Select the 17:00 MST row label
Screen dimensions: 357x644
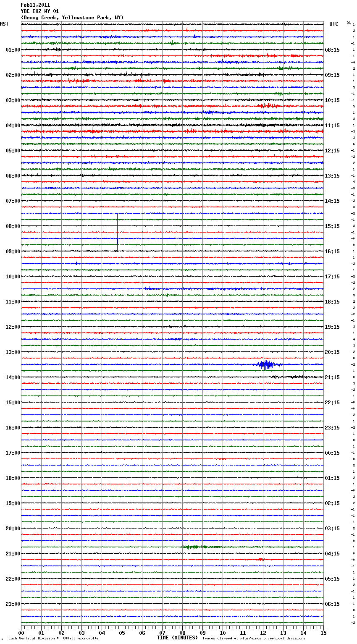click(x=13, y=453)
